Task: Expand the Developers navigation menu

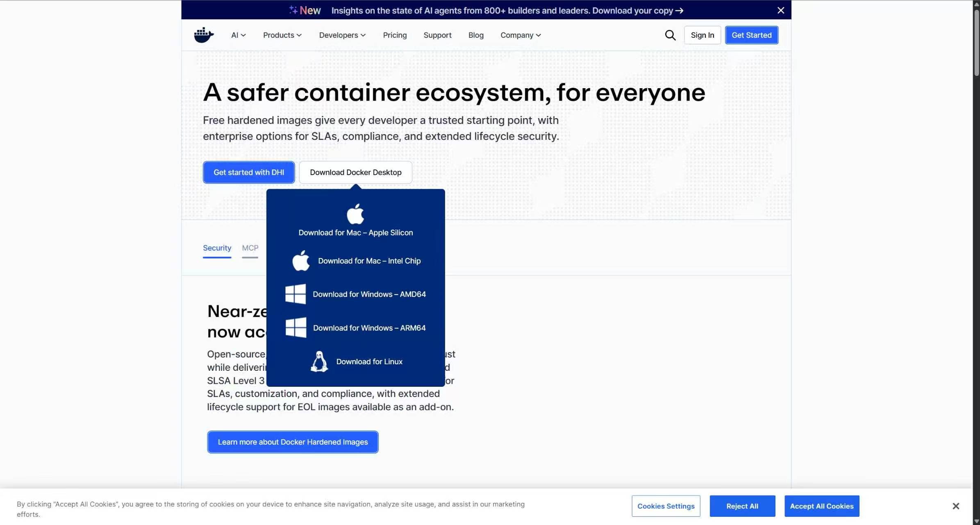Action: (x=342, y=35)
